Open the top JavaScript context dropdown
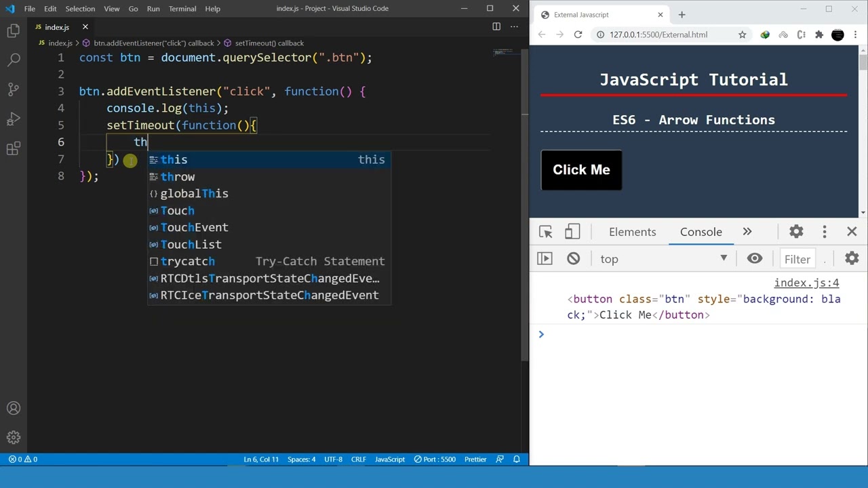 (x=663, y=258)
